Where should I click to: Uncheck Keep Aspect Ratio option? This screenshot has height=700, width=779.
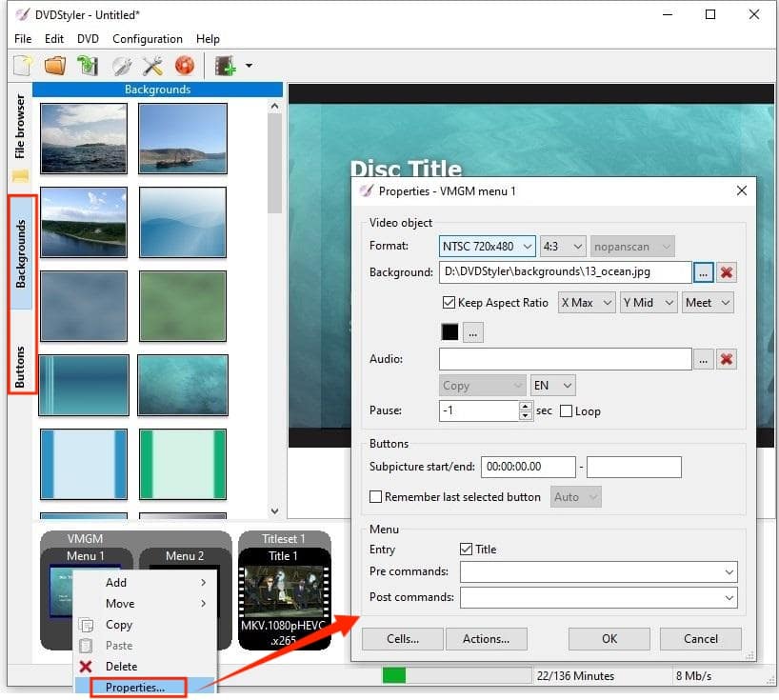point(448,303)
